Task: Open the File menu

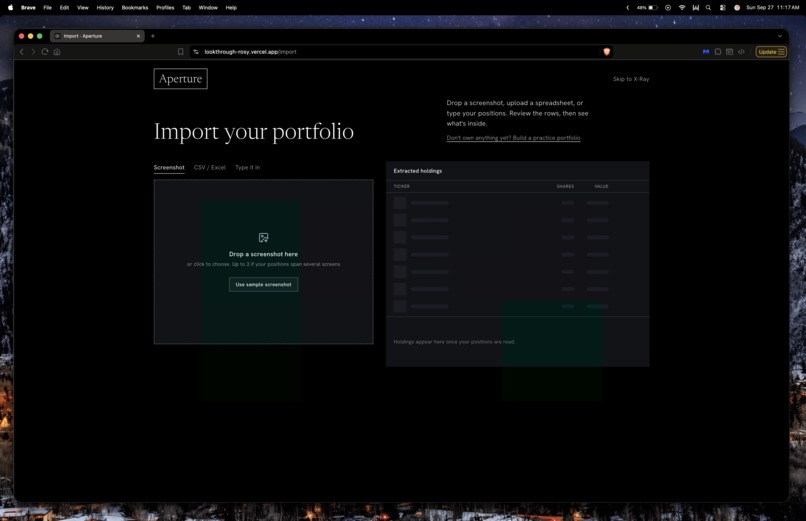Action: pos(47,8)
